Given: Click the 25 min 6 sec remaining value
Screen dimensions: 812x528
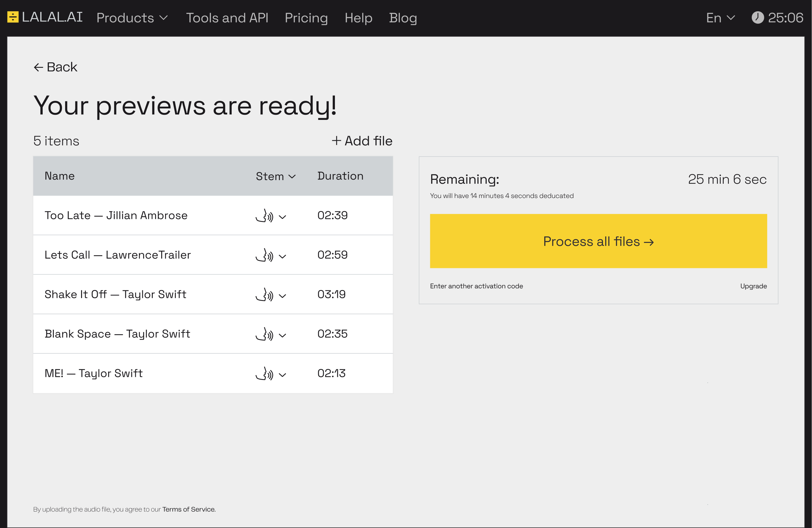Looking at the screenshot, I should (x=727, y=179).
